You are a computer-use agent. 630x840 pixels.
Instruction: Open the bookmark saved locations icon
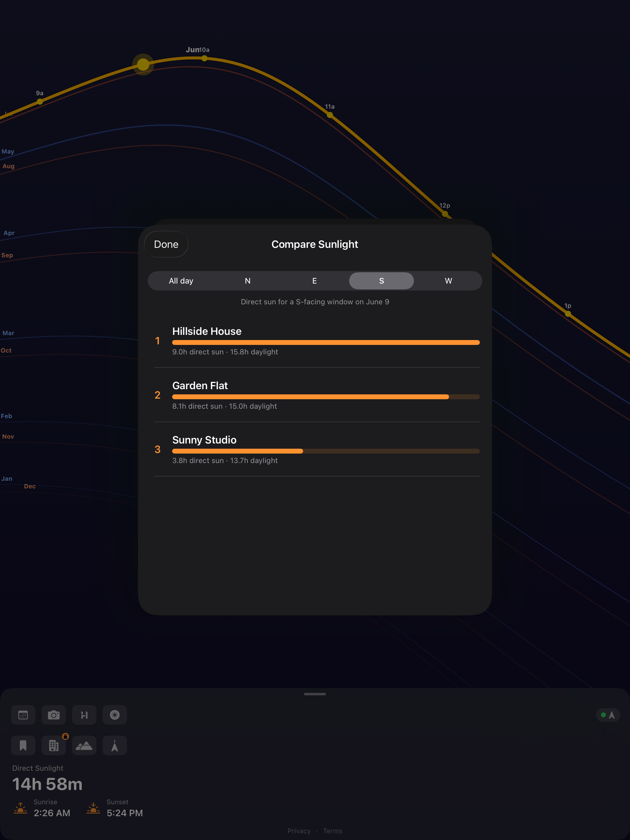pyautogui.click(x=23, y=745)
